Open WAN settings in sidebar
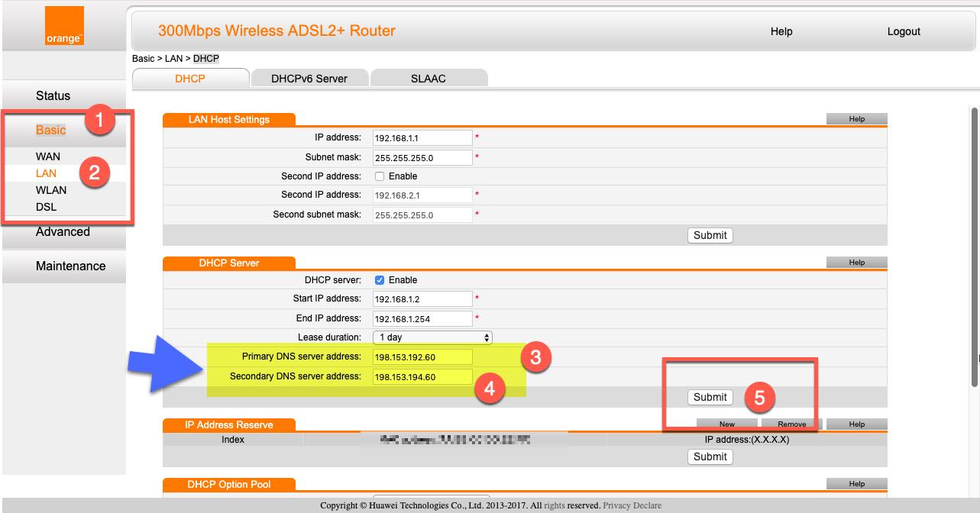 [x=48, y=156]
